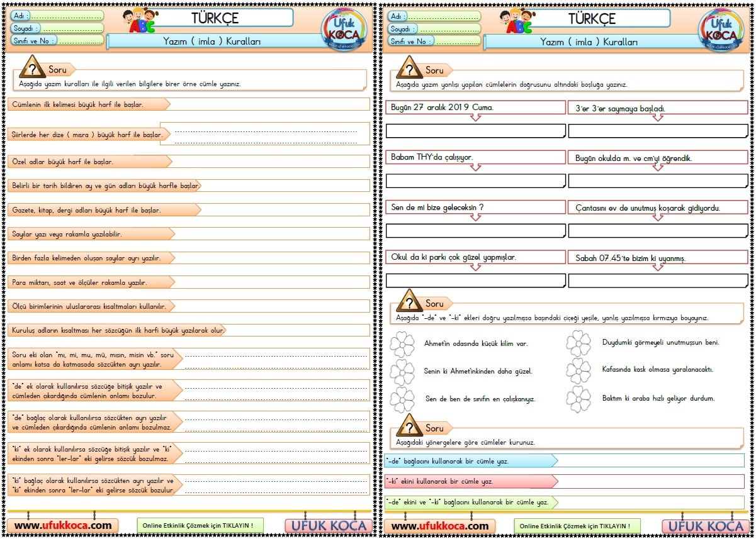Click the question mark icon above 'Aşağıda yazım yanlışı yapılan cümlelerin' instruction
756x539 pixels.
[409, 67]
